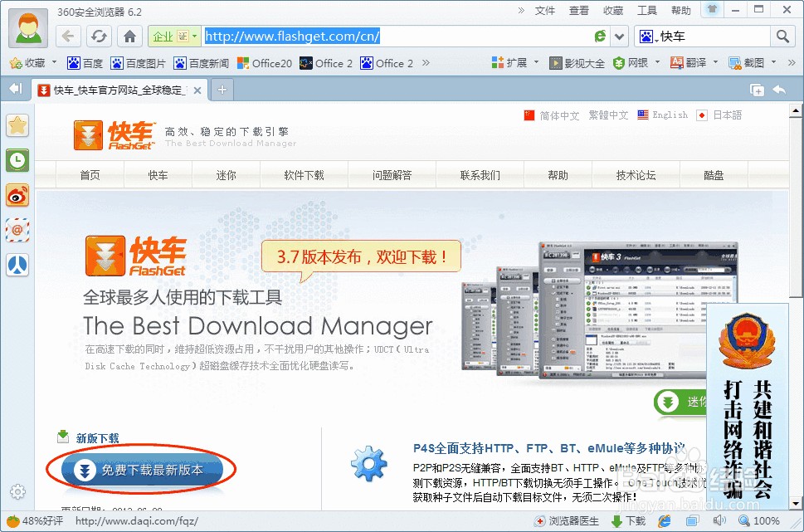This screenshot has height=532, width=804.
Task: Close the 快车 tab
Action: click(x=197, y=90)
